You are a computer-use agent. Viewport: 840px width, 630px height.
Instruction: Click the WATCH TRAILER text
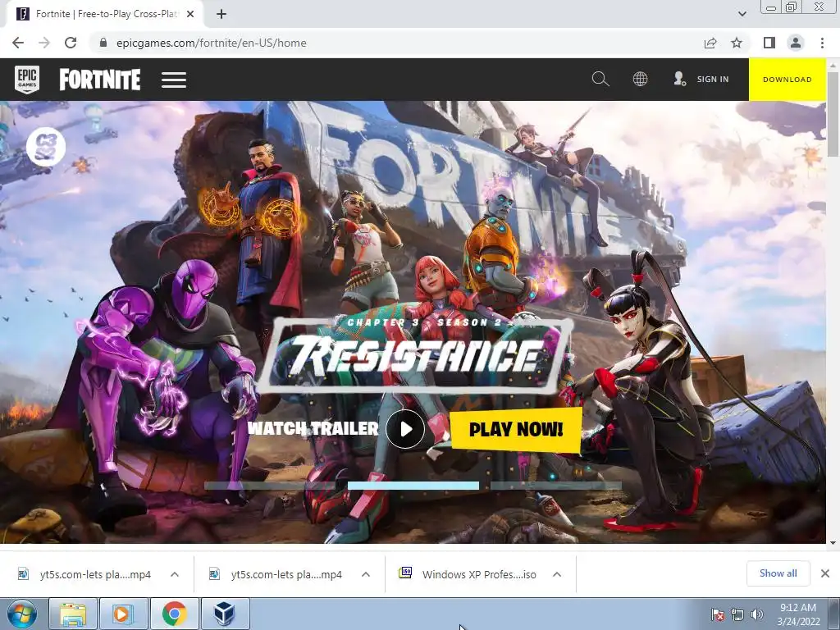pyautogui.click(x=313, y=428)
